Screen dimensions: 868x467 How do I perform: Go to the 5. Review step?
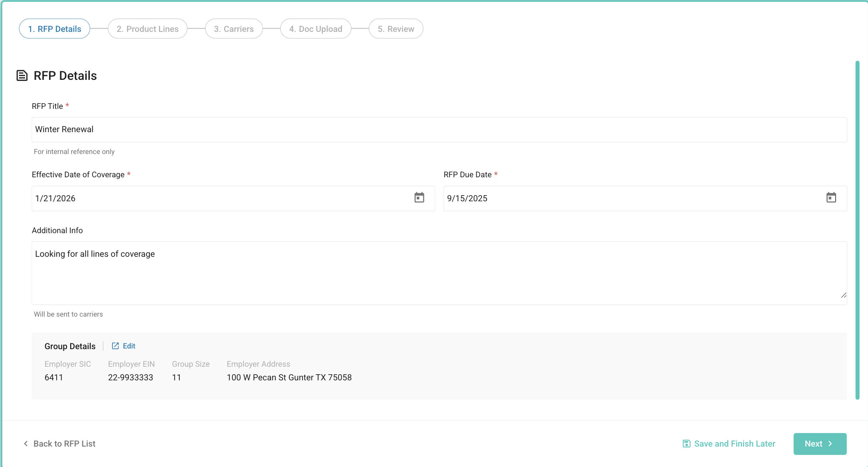tap(396, 29)
